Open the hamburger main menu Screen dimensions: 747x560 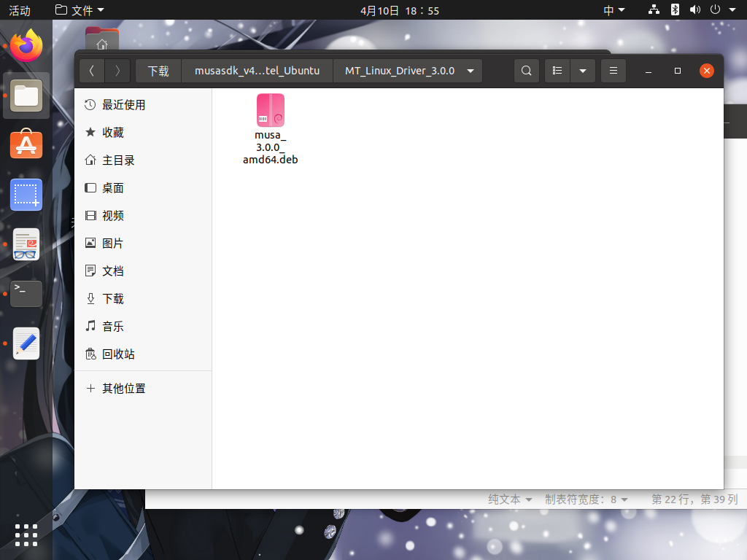[613, 71]
